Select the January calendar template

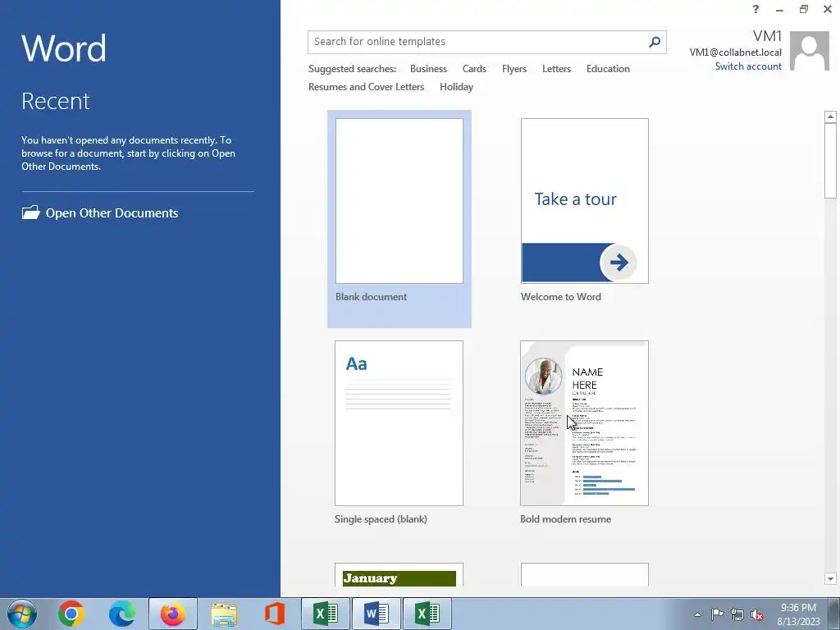pyautogui.click(x=399, y=575)
